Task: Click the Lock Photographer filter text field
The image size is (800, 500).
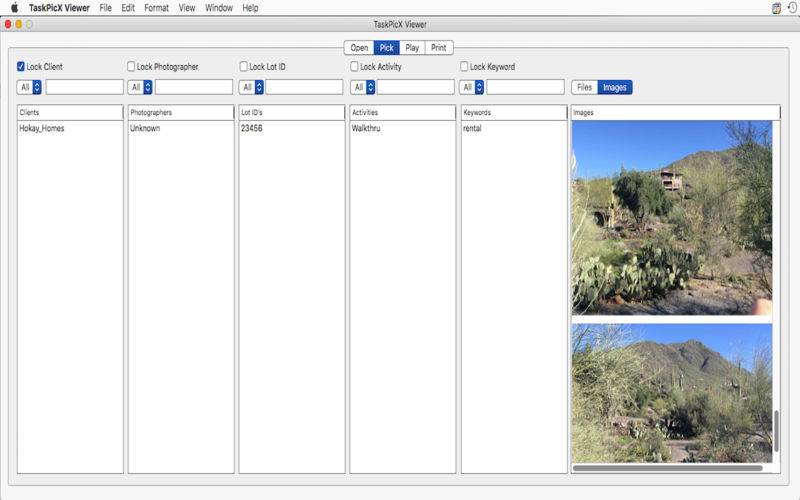Action: (x=194, y=87)
